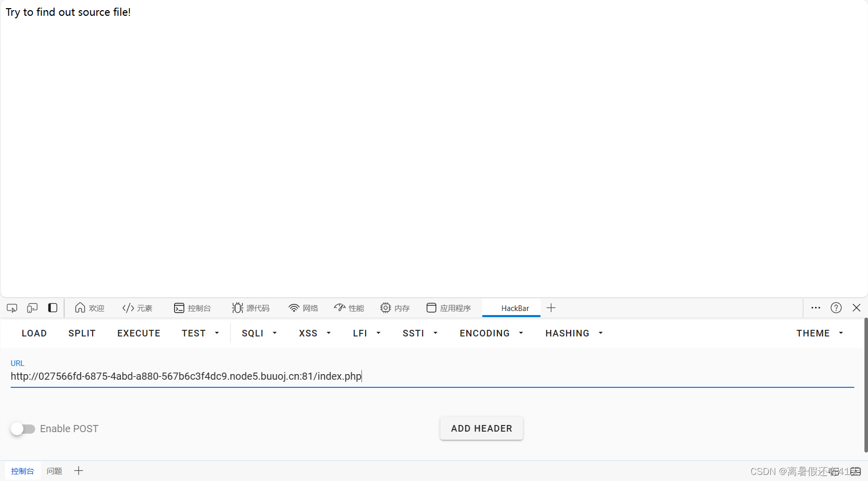Screen dimensions: 868x481
Task: Close the DevTools panel
Action: click(x=856, y=308)
